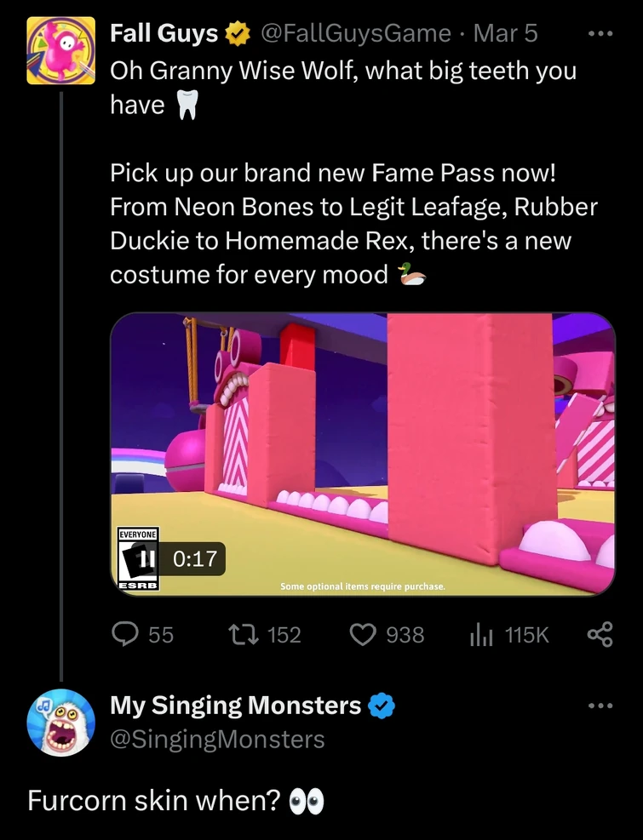643x840 pixels.
Task: View analytics showing 115K views
Action: click(x=481, y=634)
